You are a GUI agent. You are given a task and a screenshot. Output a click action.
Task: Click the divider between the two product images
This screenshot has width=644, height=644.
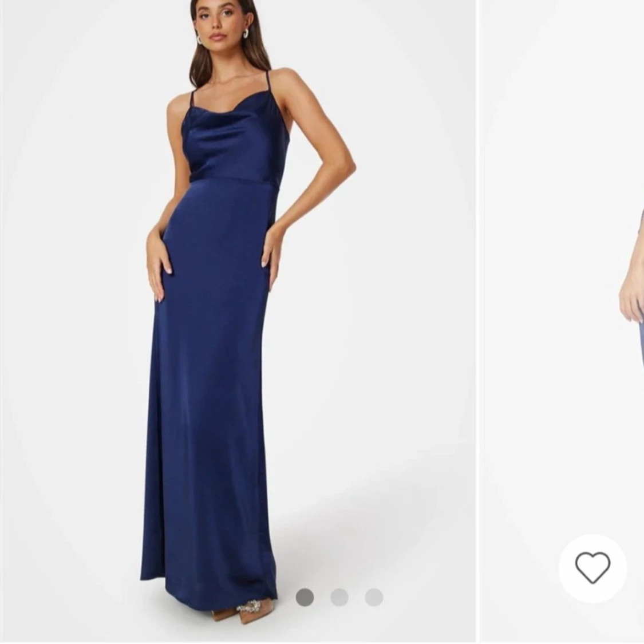tap(479, 321)
